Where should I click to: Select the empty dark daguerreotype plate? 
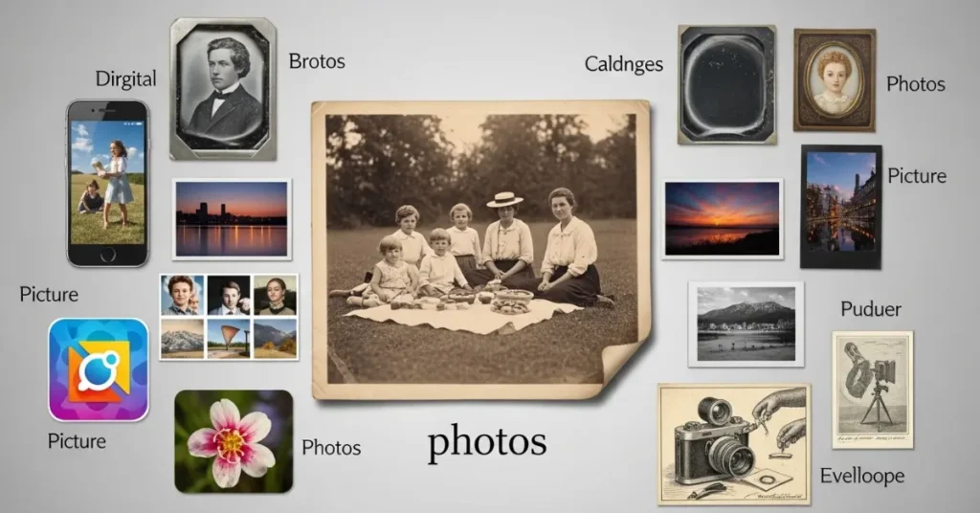[727, 85]
